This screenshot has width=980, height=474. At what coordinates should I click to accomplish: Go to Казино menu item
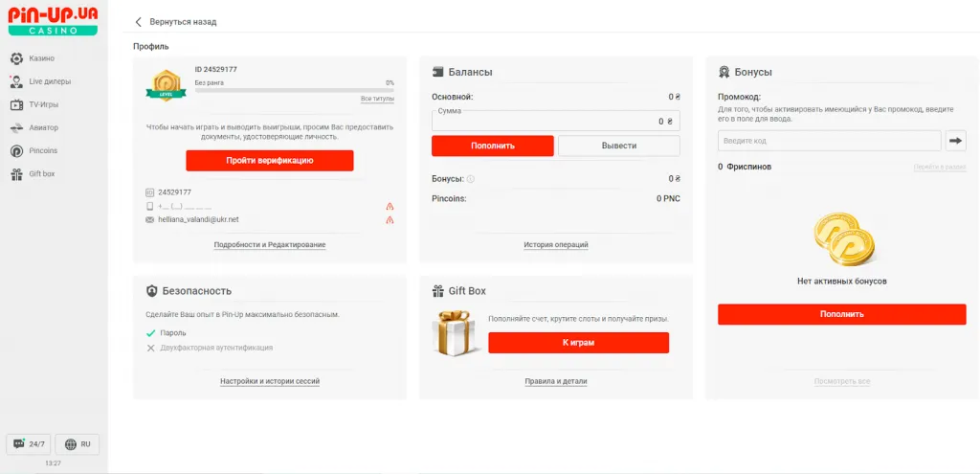point(42,58)
